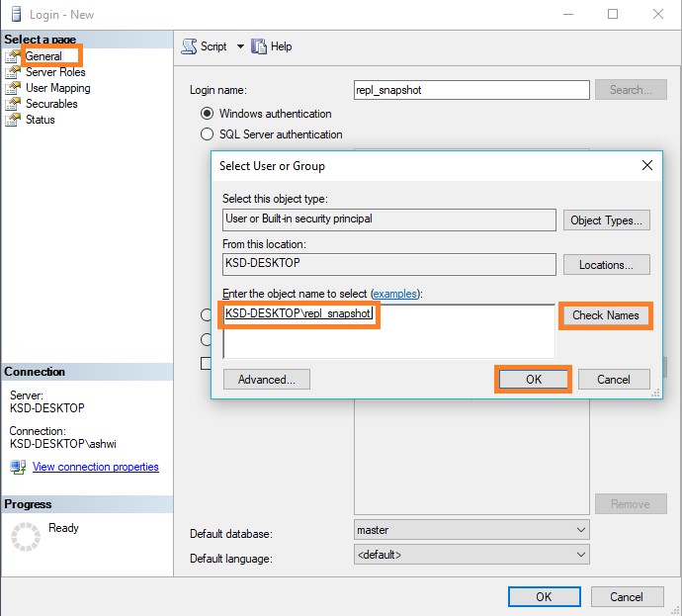Click View connection properties link

pyautogui.click(x=95, y=467)
